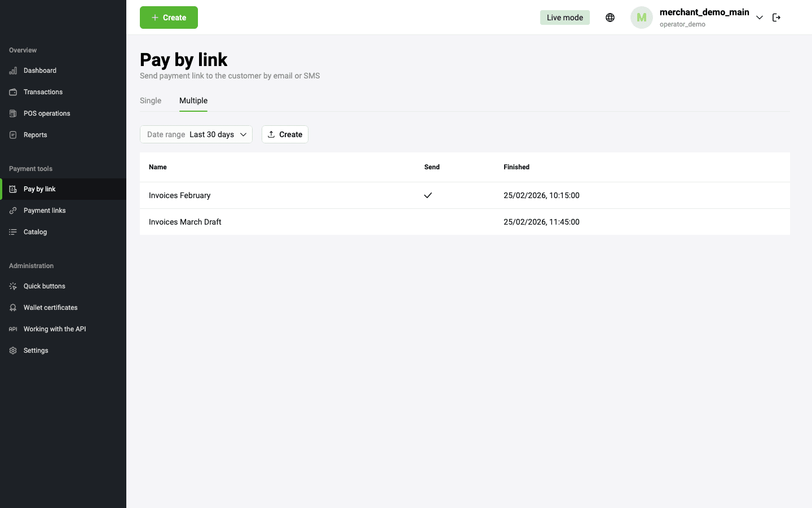Go to Transactions in sidebar

43,92
